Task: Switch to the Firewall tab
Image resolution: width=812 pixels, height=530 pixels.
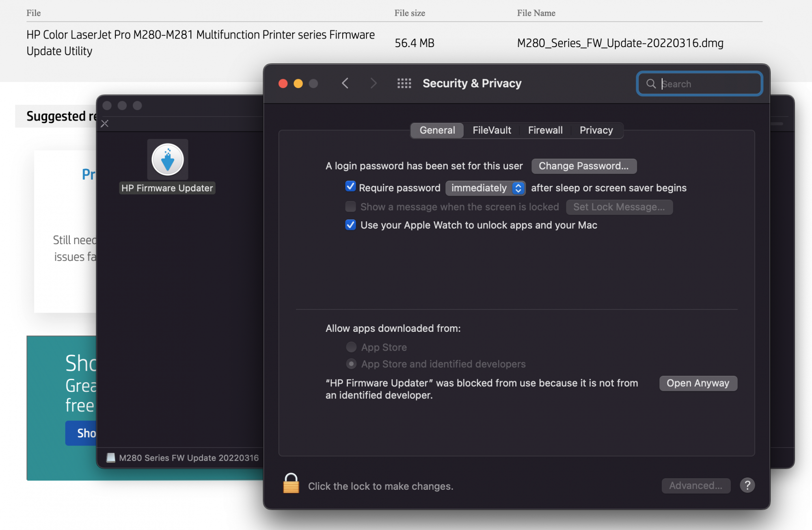Action: (x=545, y=130)
